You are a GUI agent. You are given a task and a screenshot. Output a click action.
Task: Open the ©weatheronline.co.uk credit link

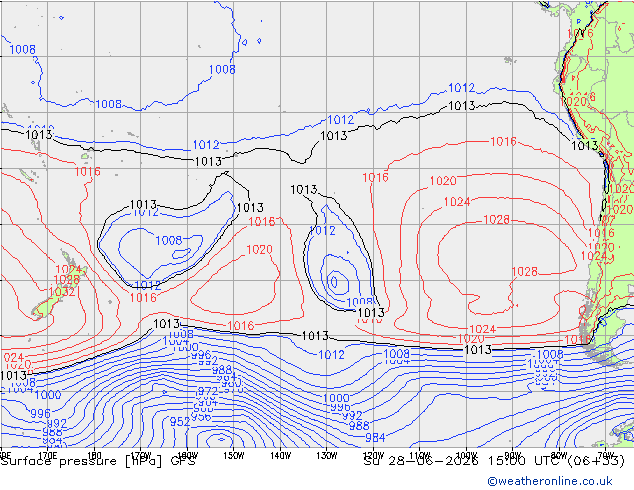[549, 481]
